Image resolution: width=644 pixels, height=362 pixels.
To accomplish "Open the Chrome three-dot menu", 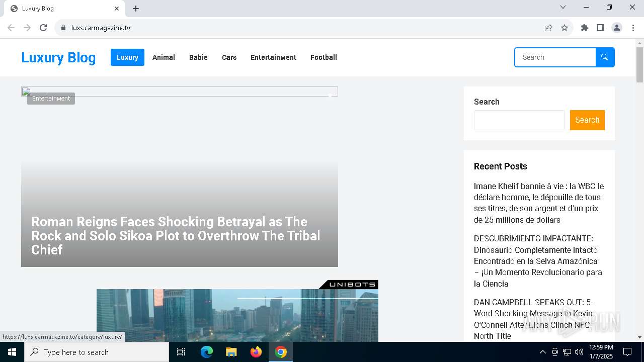I will [633, 28].
